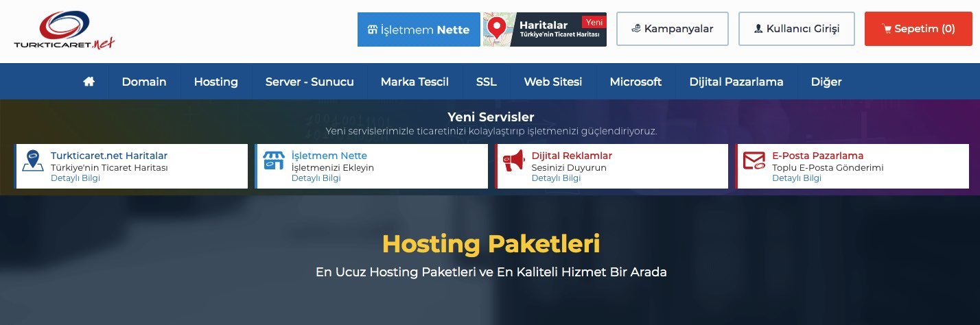Viewport: 980px width, 325px height.
Task: Click the Kampanyalar hand icon
Action: [x=635, y=29]
